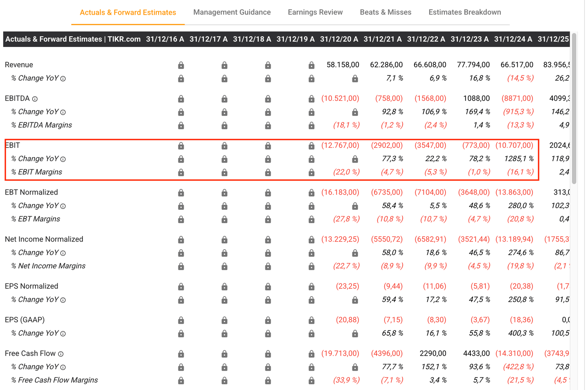Click the Revenue lock icon under 31/12/16

[181, 65]
